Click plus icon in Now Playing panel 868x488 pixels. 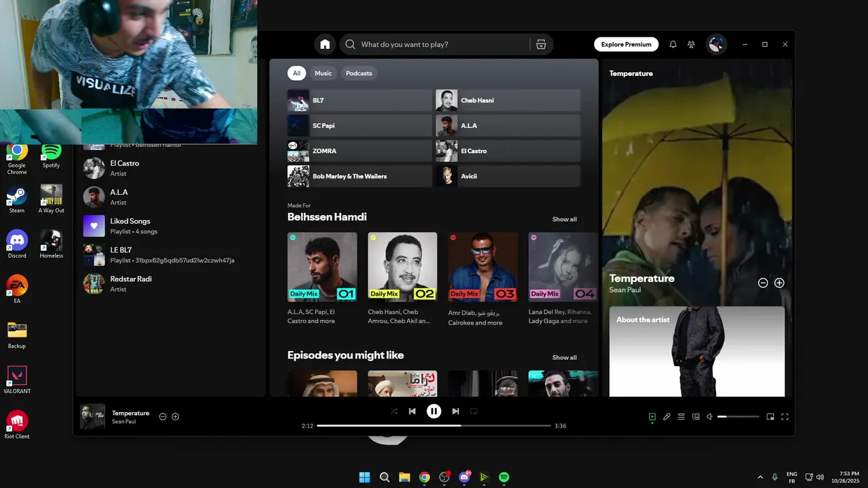pos(779,283)
